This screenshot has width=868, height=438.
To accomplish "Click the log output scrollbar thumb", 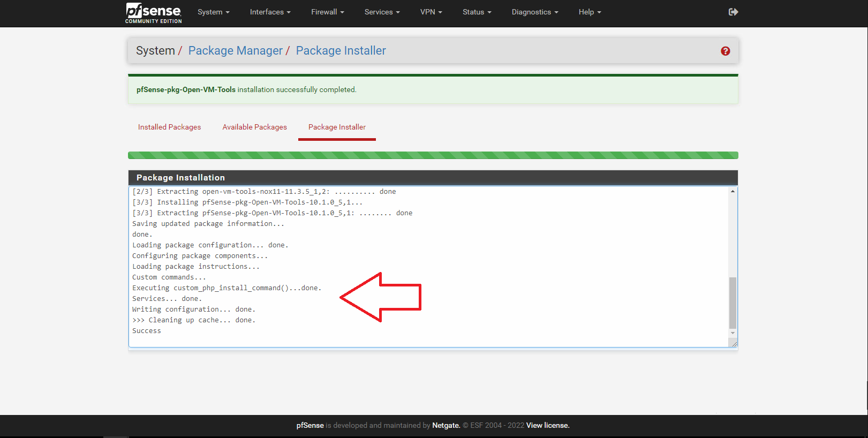I will (733, 303).
